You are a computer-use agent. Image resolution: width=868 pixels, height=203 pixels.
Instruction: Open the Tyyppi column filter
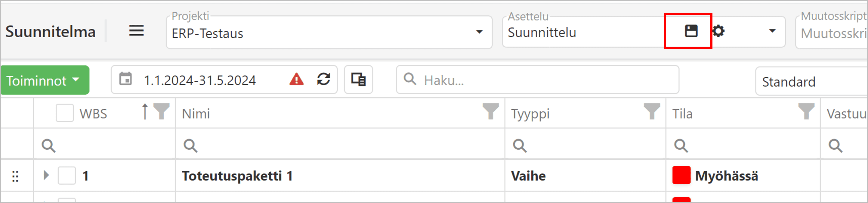pyautogui.click(x=652, y=111)
